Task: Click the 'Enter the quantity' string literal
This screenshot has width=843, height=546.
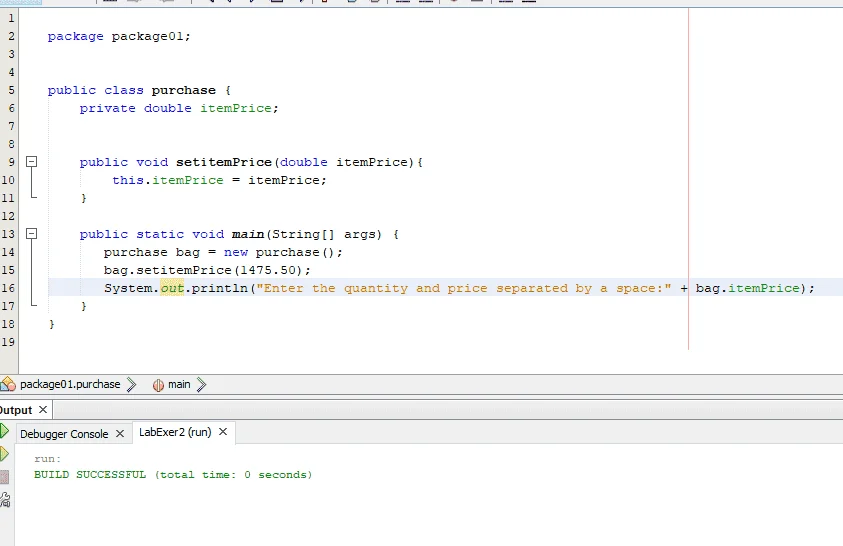Action: [464, 288]
